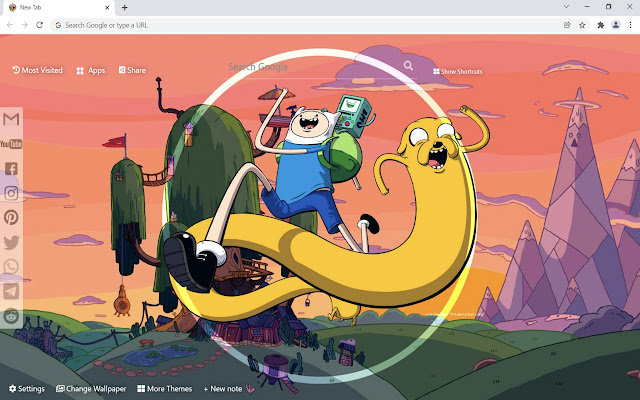This screenshot has height=400, width=640.
Task: Open Most Visited sites list
Action: coord(38,70)
